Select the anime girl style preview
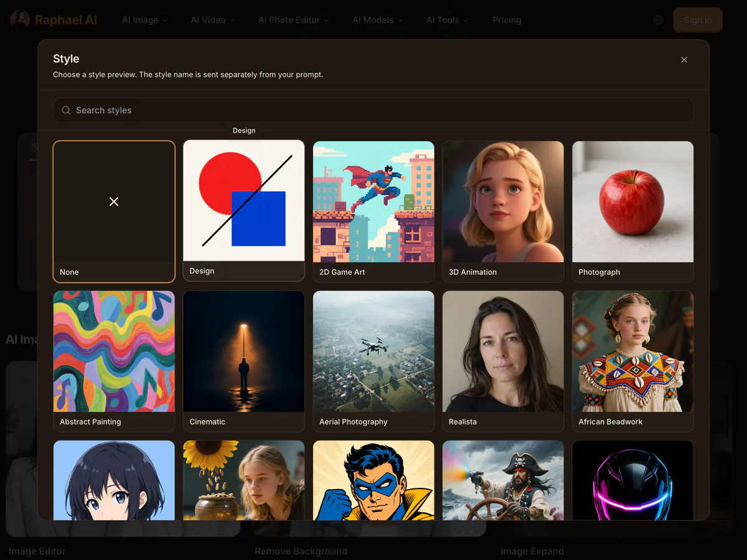The image size is (747, 560). (114, 480)
